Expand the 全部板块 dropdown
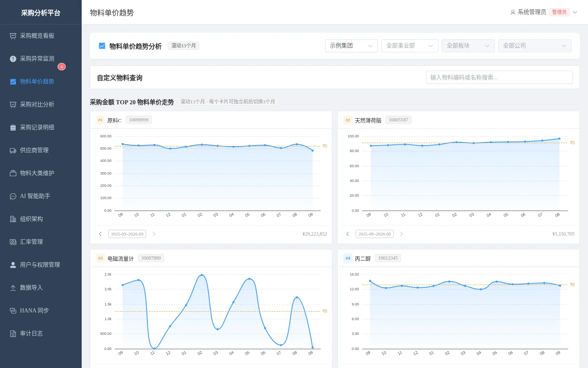Image resolution: width=588 pixels, height=368 pixels. click(468, 46)
